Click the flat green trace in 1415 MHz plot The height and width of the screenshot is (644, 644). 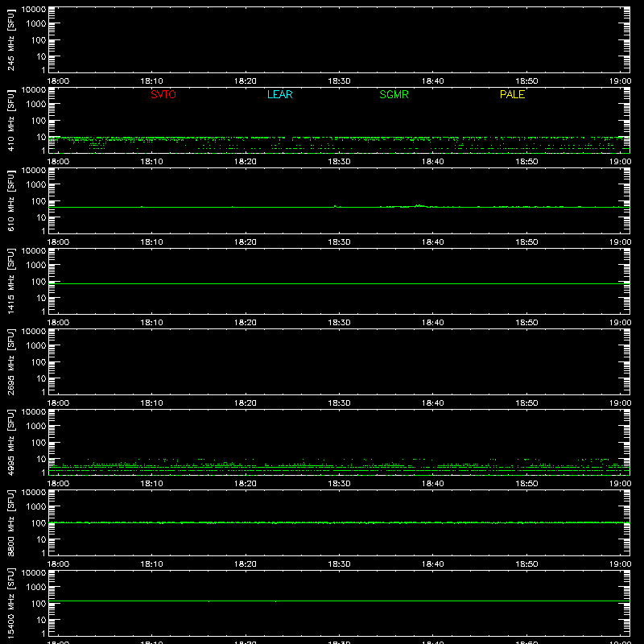click(339, 284)
